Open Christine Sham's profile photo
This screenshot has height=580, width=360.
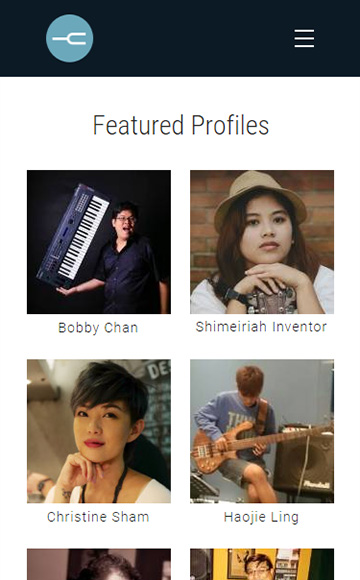point(99,431)
